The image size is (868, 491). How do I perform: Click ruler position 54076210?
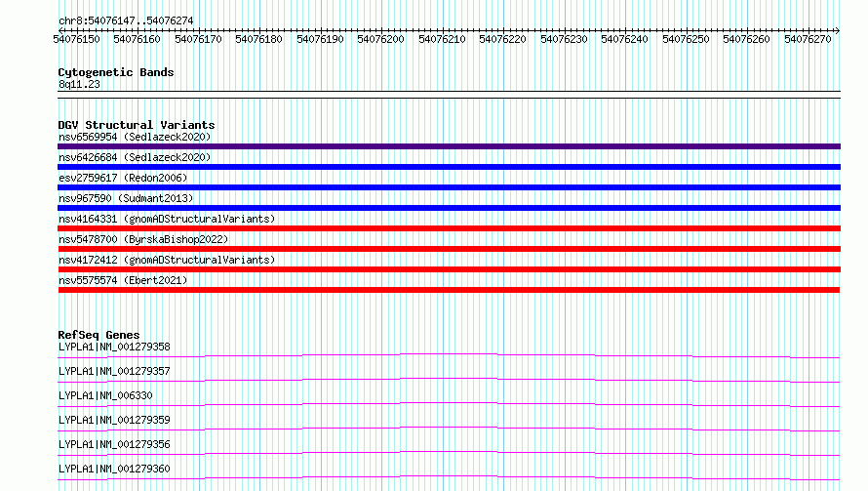[442, 39]
